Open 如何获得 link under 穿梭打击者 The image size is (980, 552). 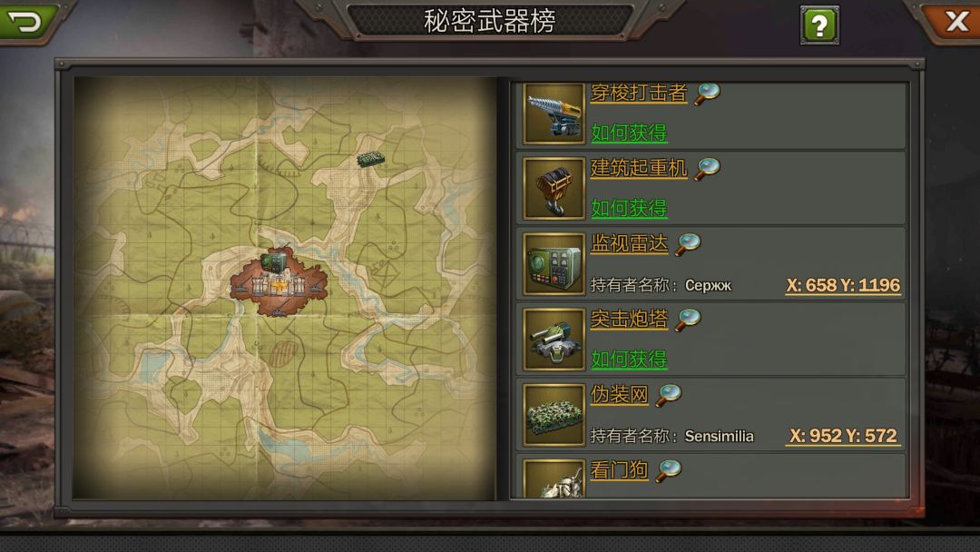(629, 133)
